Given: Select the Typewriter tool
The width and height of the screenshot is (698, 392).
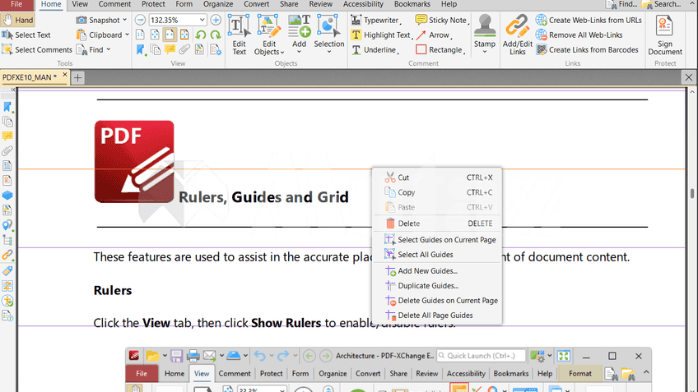Looking at the screenshot, I should pyautogui.click(x=375, y=20).
